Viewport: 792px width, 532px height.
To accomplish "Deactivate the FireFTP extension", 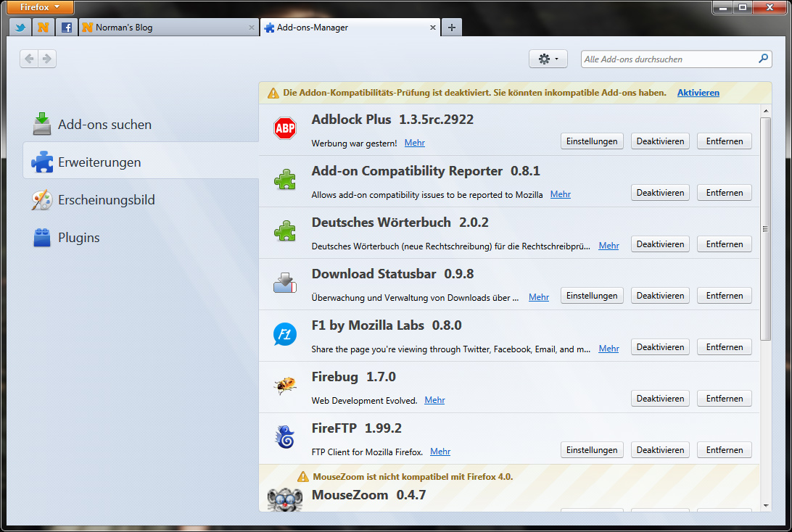I will tap(660, 450).
